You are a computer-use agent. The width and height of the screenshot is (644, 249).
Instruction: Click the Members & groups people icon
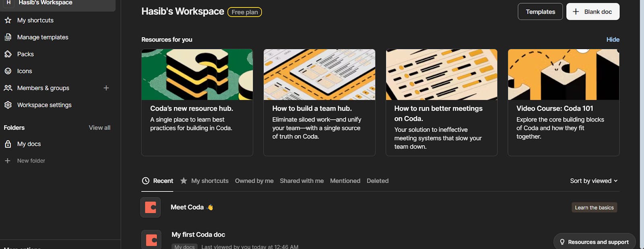point(8,88)
